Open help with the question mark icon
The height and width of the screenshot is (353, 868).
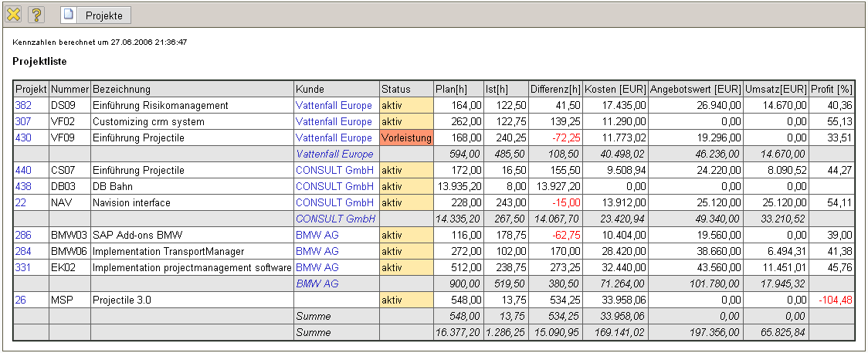point(36,15)
